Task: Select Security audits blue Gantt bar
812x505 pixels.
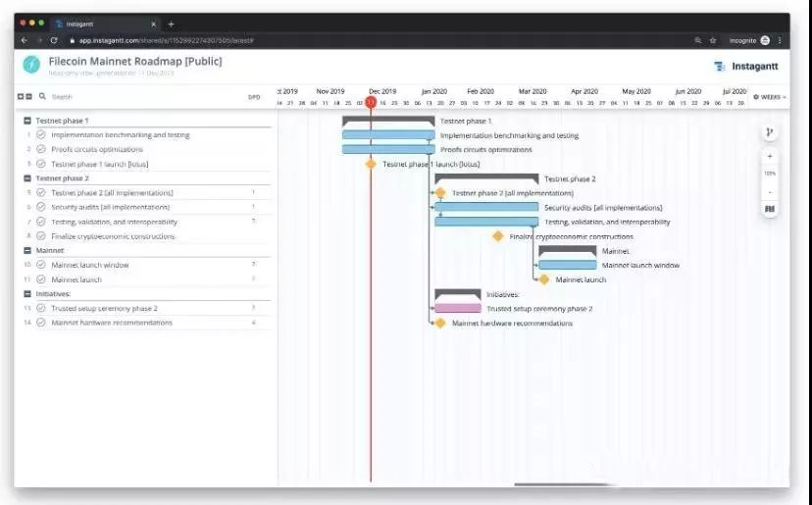Action: 486,207
